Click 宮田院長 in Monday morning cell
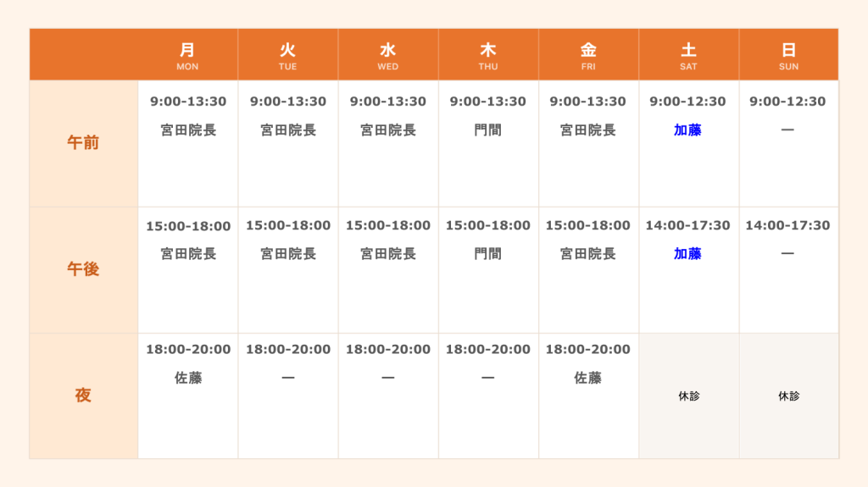 pos(188,130)
